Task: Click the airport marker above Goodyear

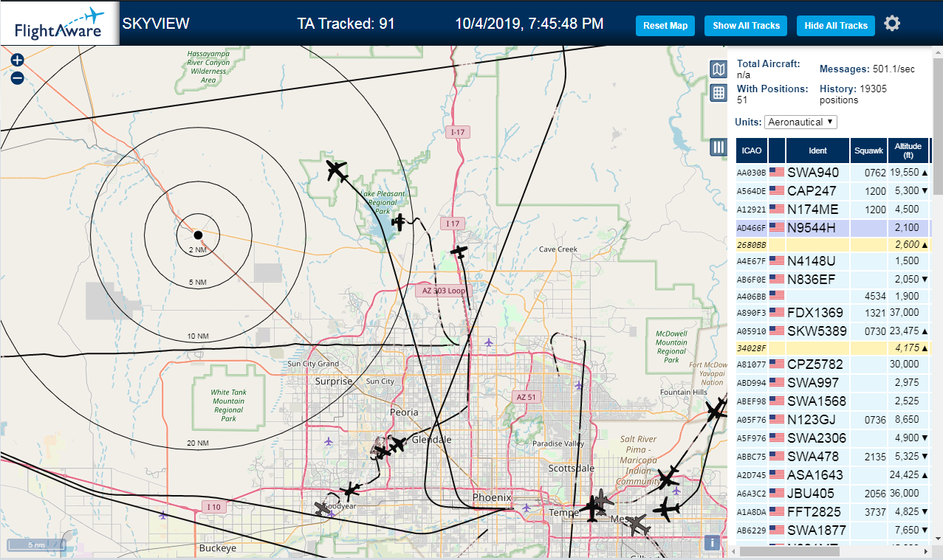Action: [329, 441]
